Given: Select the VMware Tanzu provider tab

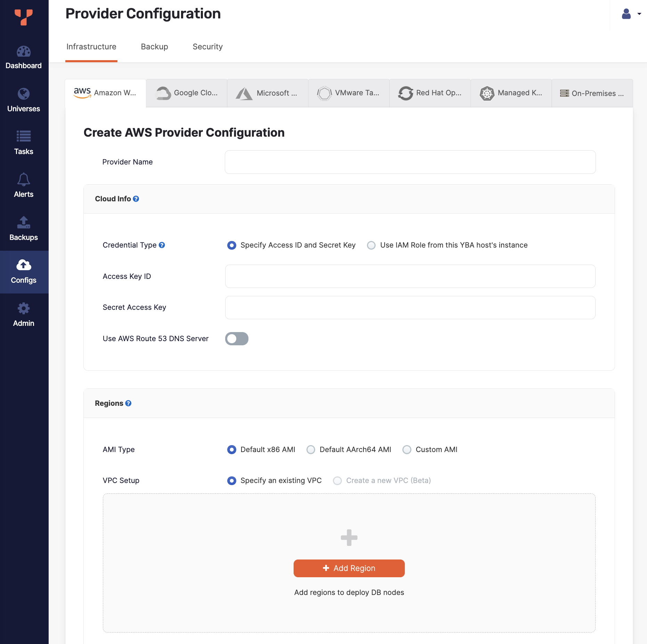Looking at the screenshot, I should [349, 93].
